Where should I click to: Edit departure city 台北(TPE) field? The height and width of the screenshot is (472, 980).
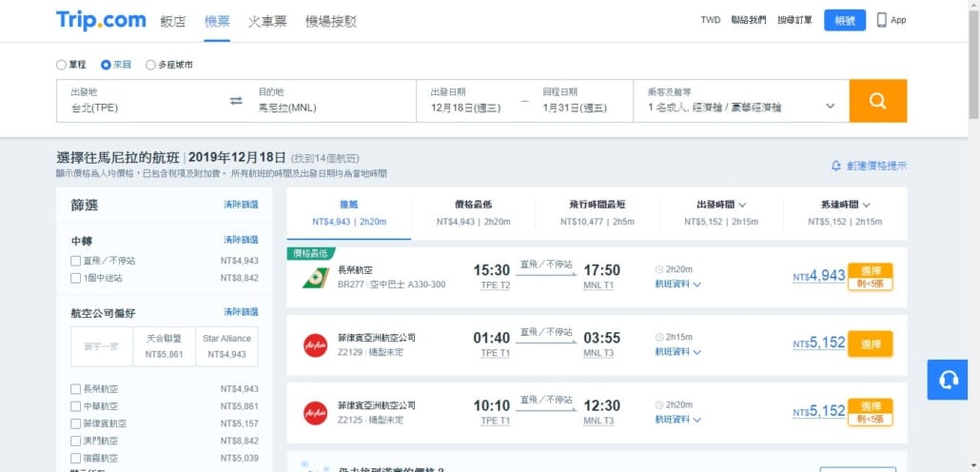tap(142, 101)
